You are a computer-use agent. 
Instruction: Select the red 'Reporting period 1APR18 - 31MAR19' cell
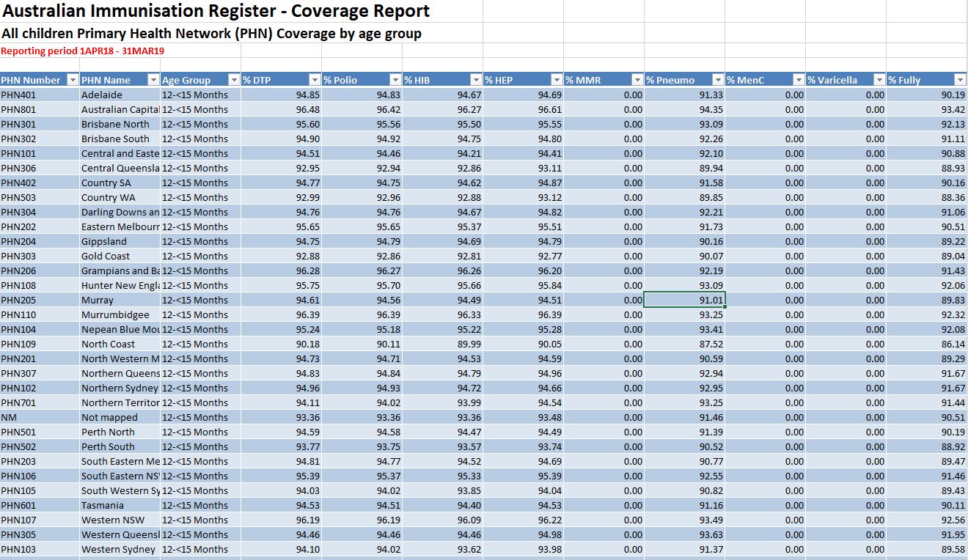[82, 51]
